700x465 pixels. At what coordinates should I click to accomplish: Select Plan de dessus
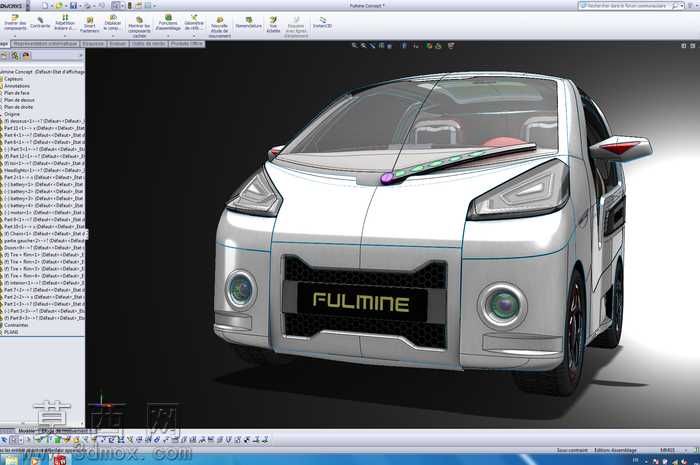pos(19,100)
